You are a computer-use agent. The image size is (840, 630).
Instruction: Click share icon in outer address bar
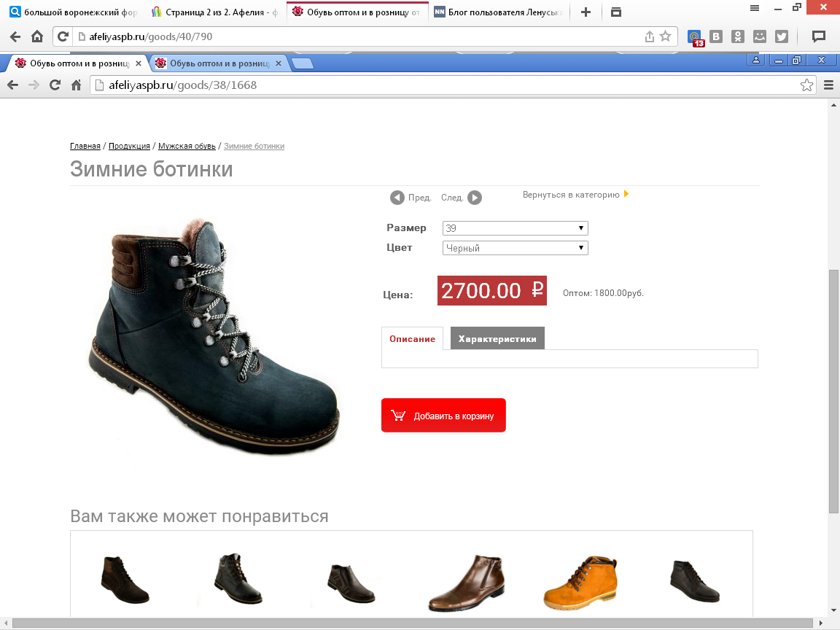coord(649,36)
